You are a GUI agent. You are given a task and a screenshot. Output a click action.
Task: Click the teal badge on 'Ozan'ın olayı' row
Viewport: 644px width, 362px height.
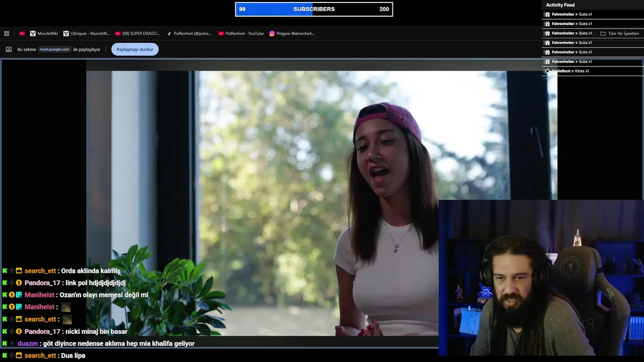(19, 295)
